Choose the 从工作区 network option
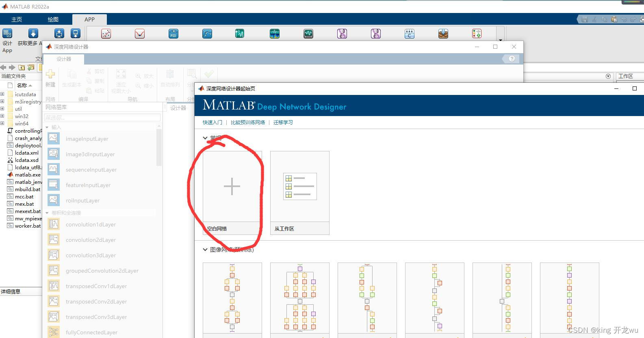Viewport: 644px width, 338px height. click(300, 193)
